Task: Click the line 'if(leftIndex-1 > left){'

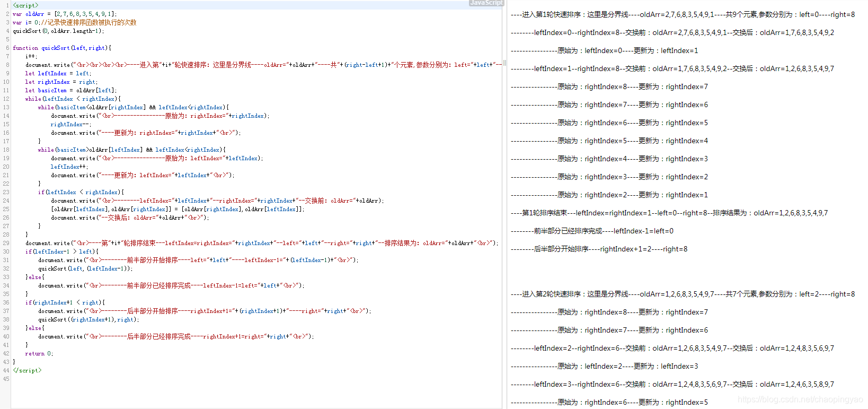Action: point(62,251)
